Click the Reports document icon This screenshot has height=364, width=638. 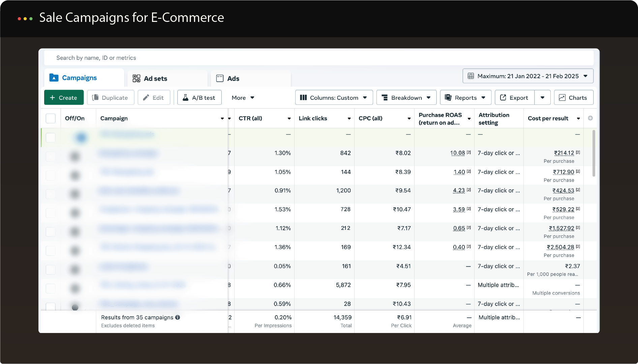[448, 97]
